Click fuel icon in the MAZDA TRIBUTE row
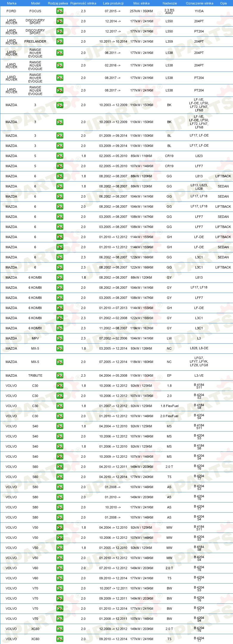 [60, 375]
